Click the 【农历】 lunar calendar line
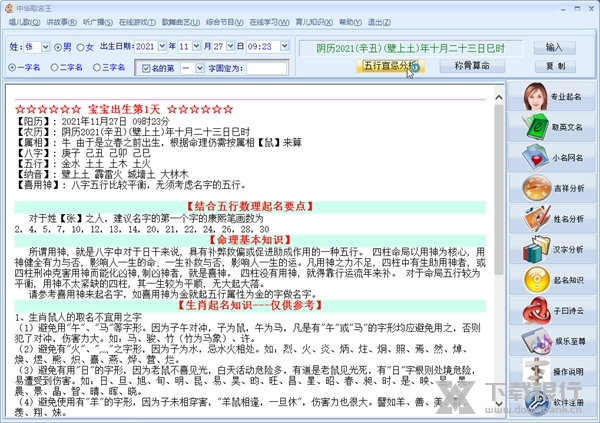Image resolution: width=600 pixels, height=423 pixels. coord(133,132)
